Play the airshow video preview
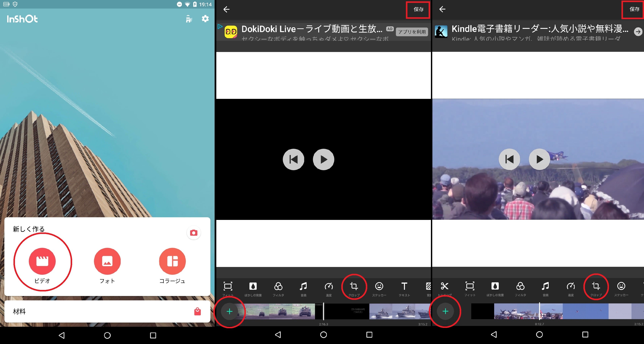The height and width of the screenshot is (344, 644). [x=539, y=159]
